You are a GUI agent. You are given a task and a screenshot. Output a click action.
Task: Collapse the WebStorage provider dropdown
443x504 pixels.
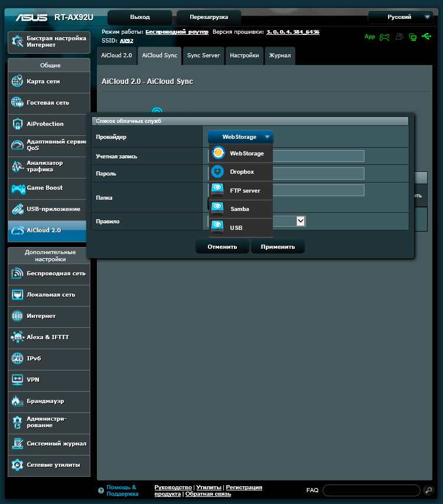[240, 137]
